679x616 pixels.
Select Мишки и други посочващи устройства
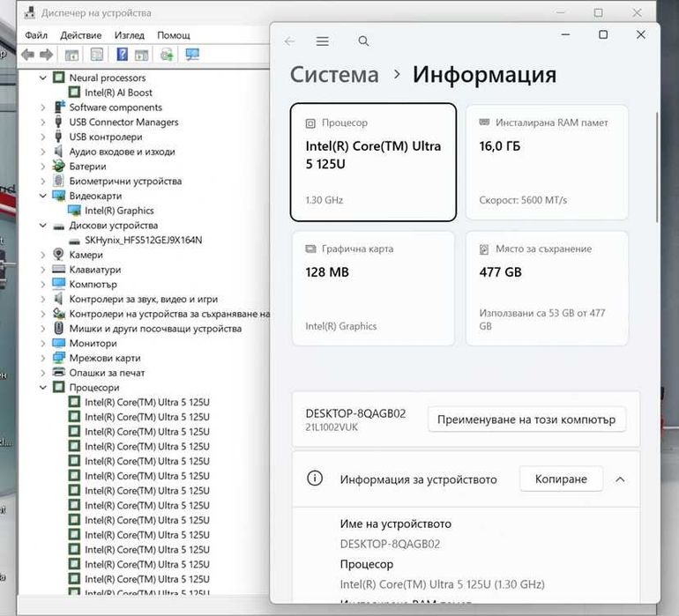[155, 329]
